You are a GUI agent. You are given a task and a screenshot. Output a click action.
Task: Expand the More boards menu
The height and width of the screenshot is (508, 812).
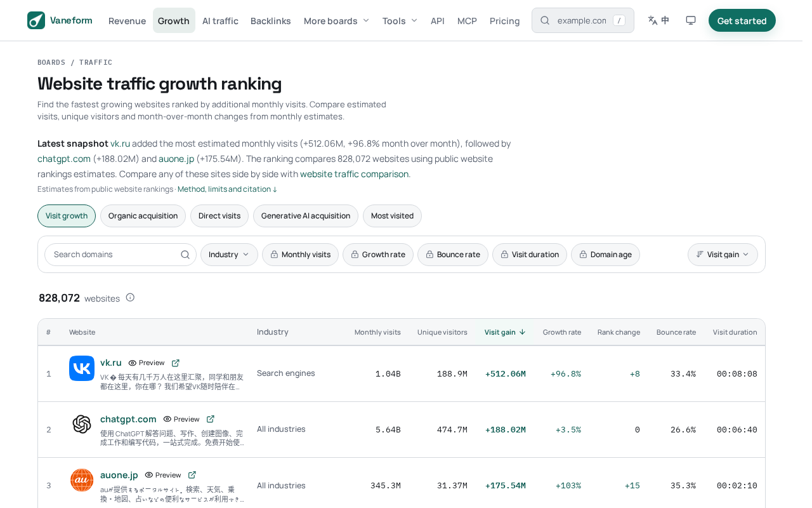336,20
